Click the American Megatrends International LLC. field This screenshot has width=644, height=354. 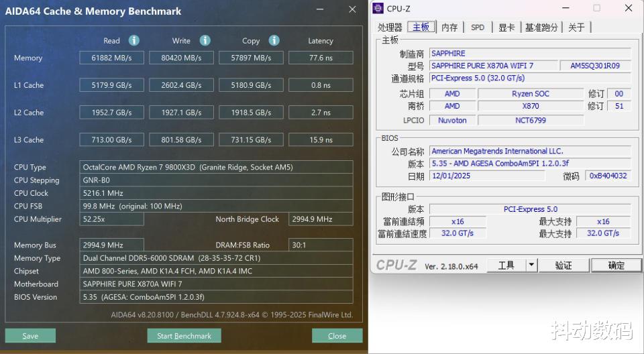click(x=530, y=151)
